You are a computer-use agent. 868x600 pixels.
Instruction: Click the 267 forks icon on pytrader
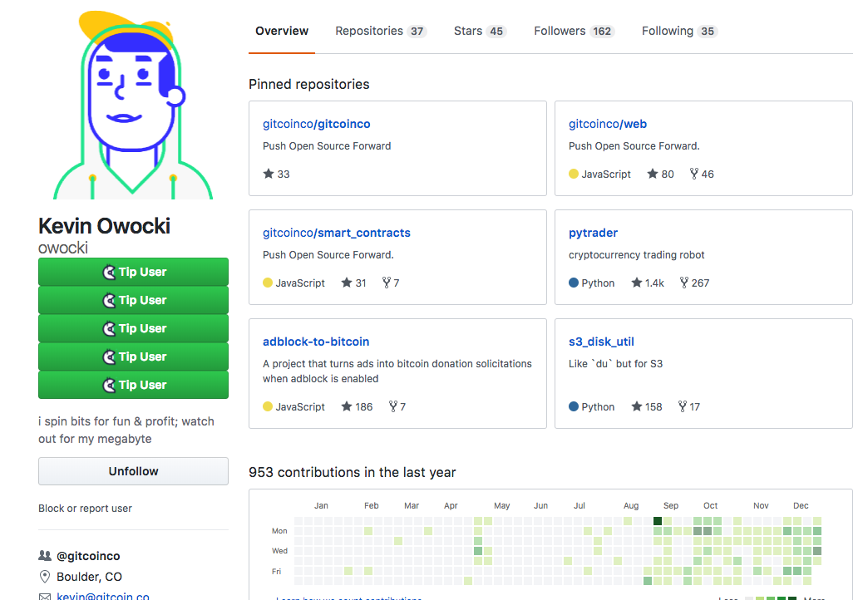pos(684,283)
